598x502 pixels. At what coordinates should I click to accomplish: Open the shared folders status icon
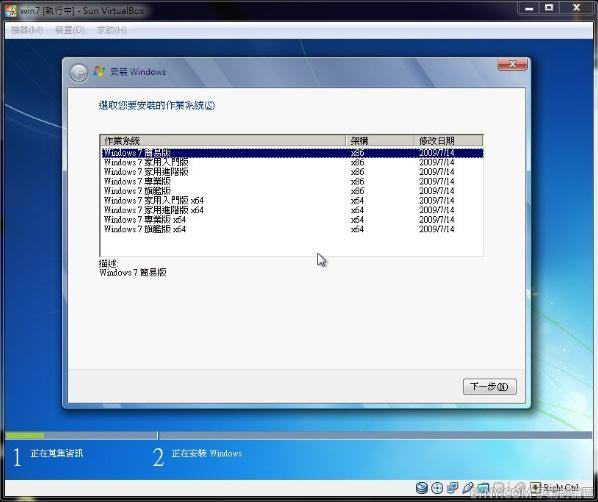[483, 488]
